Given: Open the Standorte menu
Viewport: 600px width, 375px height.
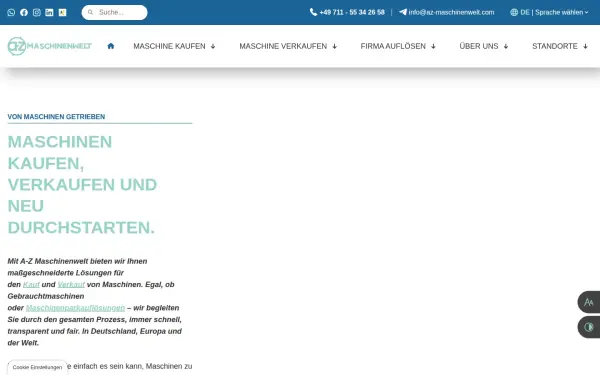Looking at the screenshot, I should click(x=555, y=46).
